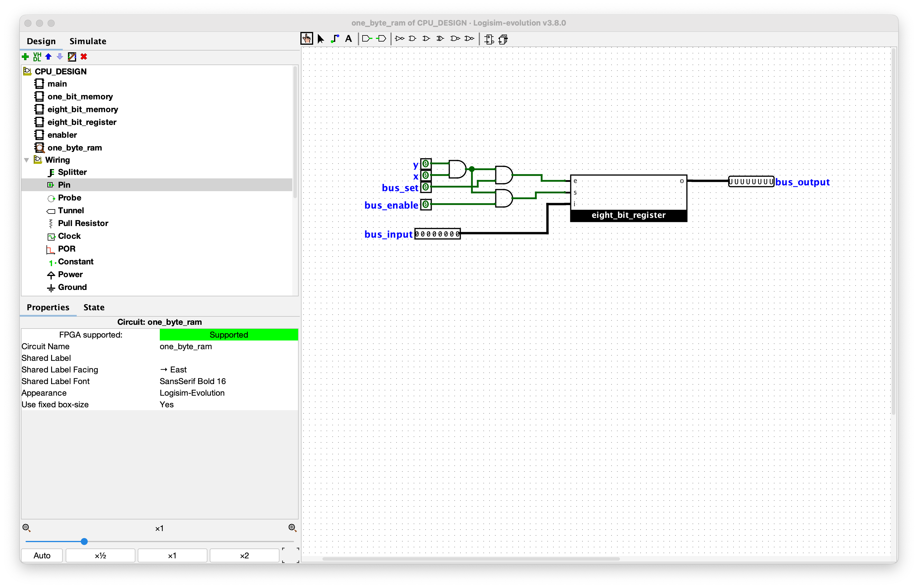Viewport: 918px width, 588px height.
Task: Delete circuit with red X icon
Action: (84, 57)
